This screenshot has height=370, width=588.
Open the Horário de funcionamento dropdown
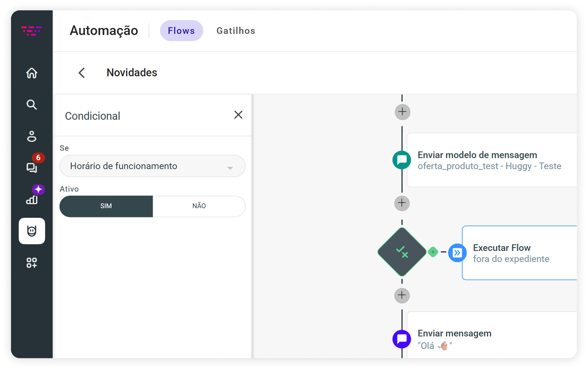coord(152,166)
